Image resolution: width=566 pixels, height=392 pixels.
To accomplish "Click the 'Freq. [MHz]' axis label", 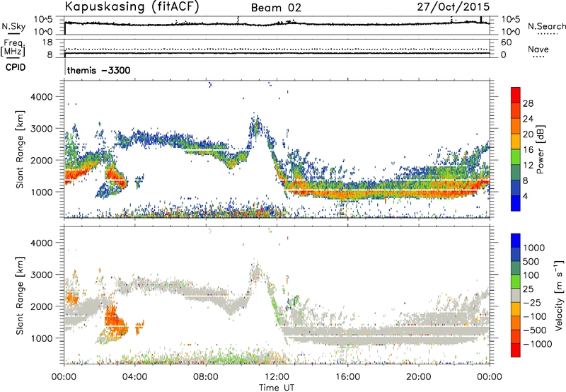I will coord(13,47).
